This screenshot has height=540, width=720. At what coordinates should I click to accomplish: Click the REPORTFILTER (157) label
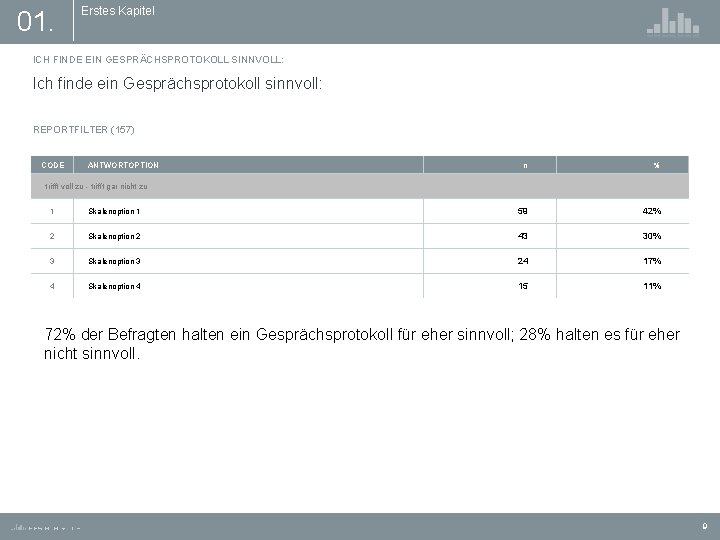[84, 129]
